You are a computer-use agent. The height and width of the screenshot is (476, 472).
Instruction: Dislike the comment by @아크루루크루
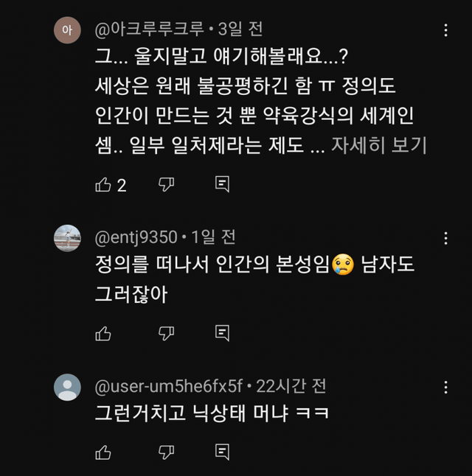click(167, 185)
